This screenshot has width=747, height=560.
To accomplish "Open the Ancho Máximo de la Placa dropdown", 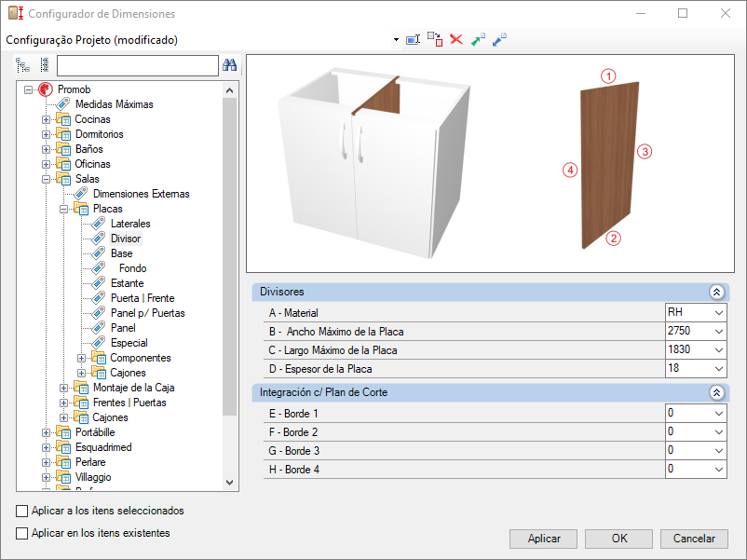I will (x=719, y=331).
